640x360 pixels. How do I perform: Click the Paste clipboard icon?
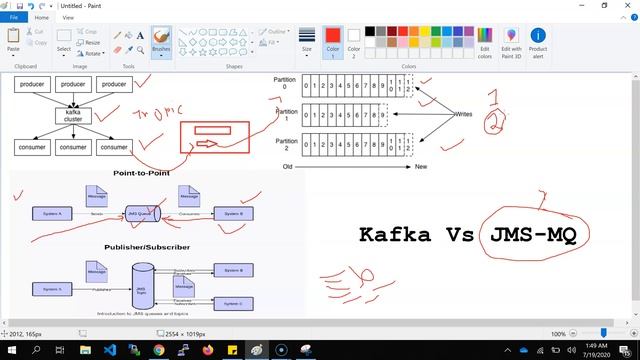(x=13, y=36)
